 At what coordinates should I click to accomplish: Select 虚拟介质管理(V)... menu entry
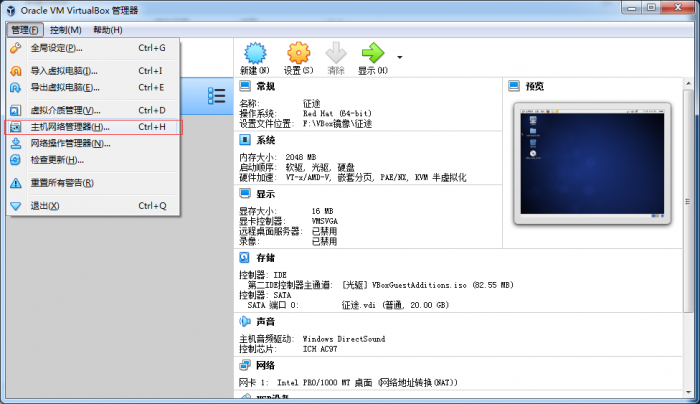pos(93,110)
